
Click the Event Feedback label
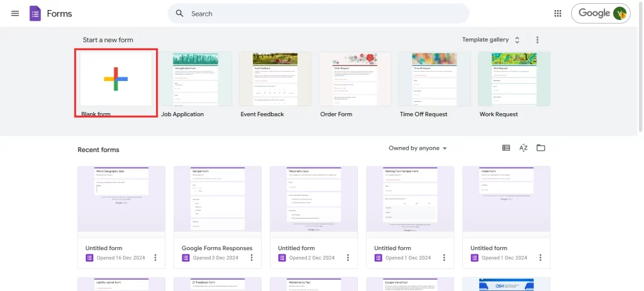(x=262, y=114)
